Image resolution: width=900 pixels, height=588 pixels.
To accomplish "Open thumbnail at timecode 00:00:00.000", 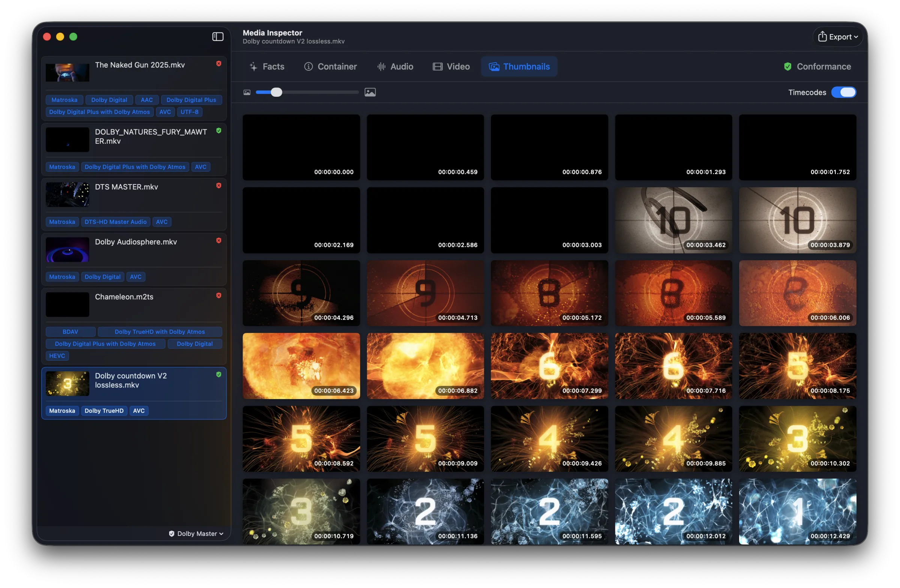I will pyautogui.click(x=301, y=147).
